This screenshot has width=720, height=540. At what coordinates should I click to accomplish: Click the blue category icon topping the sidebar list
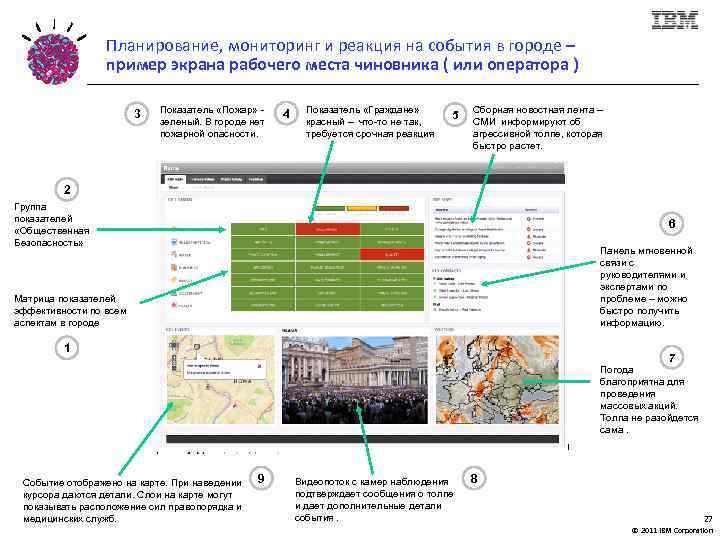(174, 242)
